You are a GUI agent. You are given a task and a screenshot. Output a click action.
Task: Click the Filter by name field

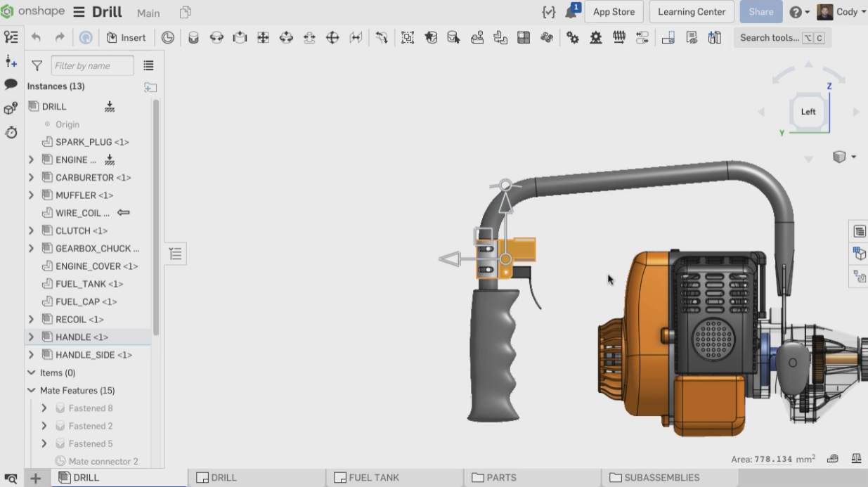(x=92, y=65)
